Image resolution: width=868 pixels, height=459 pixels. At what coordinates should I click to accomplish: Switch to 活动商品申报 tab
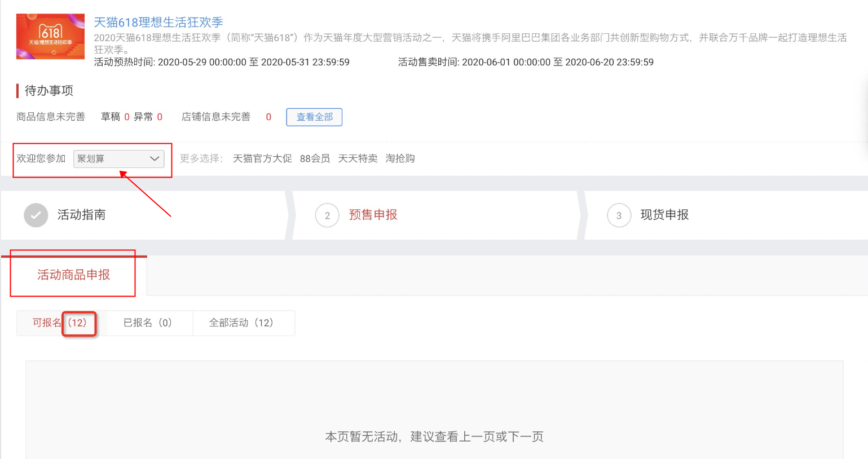coord(74,275)
